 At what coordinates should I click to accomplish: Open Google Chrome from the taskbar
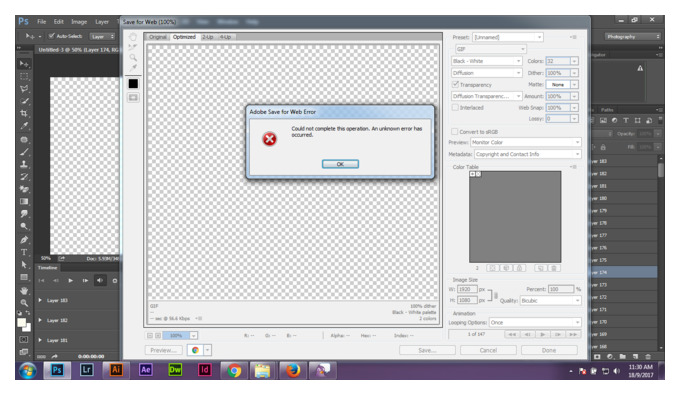(234, 371)
